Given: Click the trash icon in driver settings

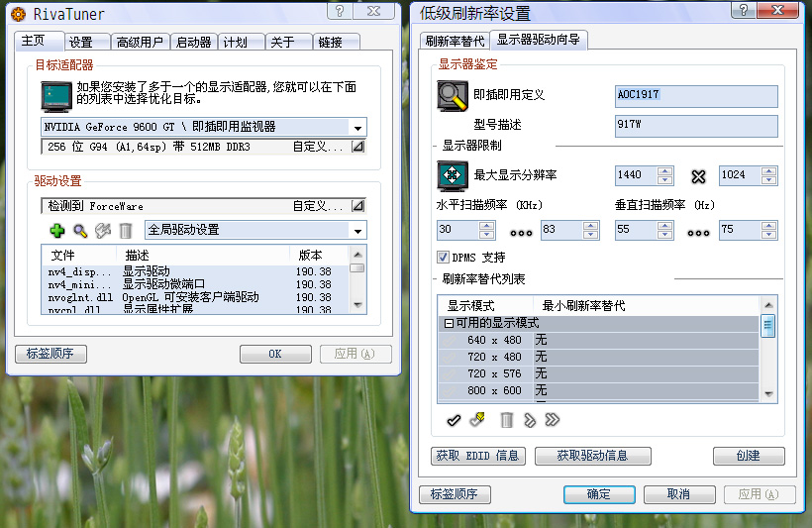Looking at the screenshot, I should click(x=126, y=231).
